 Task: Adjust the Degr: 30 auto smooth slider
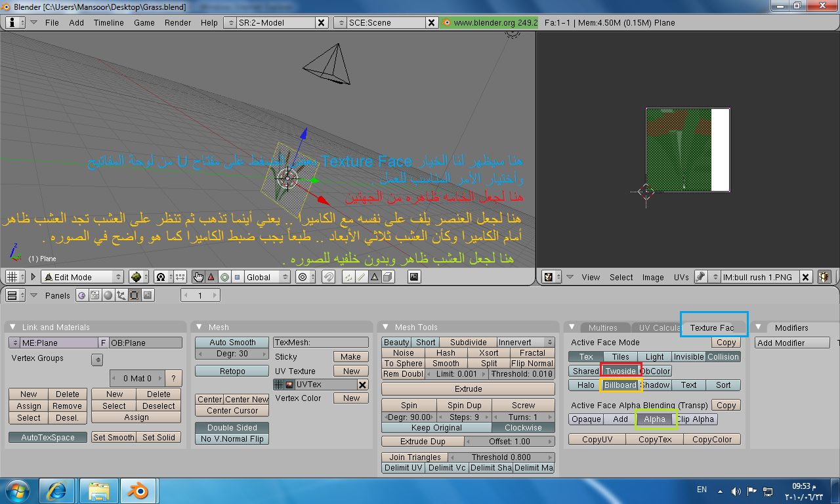[x=232, y=354]
